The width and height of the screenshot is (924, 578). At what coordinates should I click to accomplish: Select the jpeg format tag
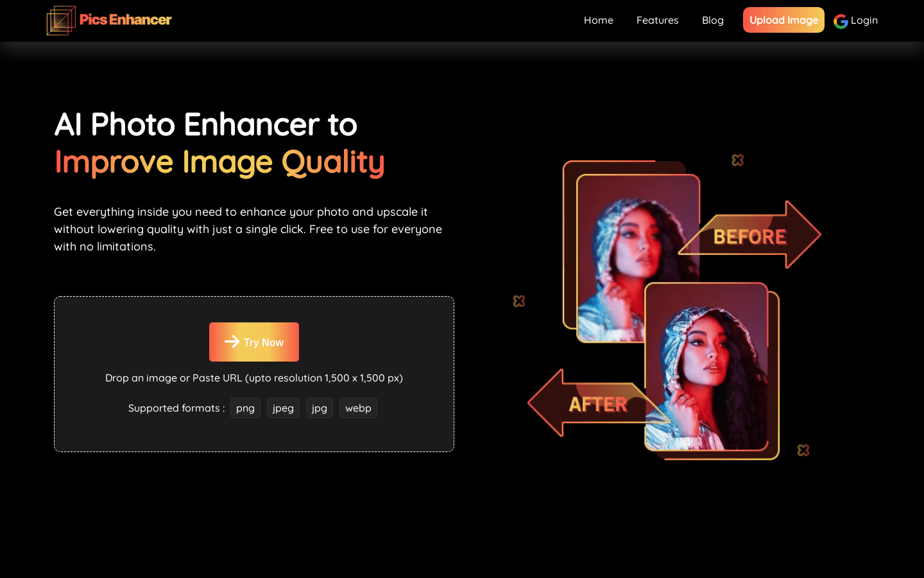(283, 408)
